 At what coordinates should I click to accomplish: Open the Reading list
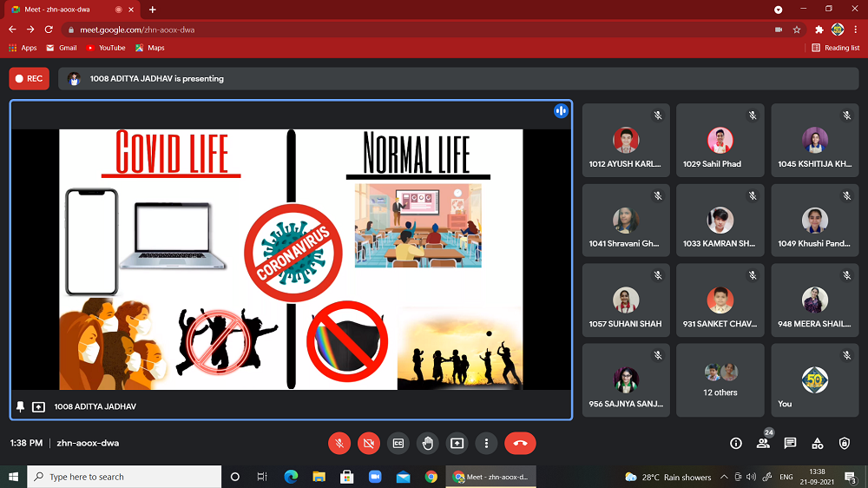coord(836,48)
